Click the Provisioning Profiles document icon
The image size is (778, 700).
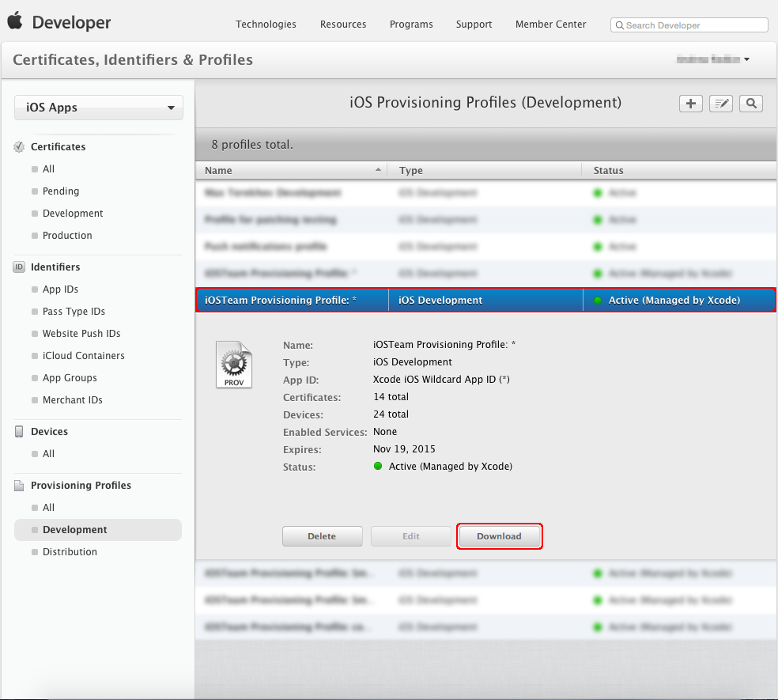(19, 485)
